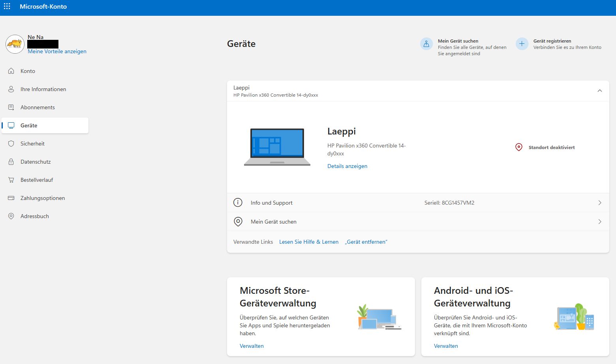This screenshot has height=364, width=616.
Task: Click the Laeppi laptop illustration
Action: coord(277,147)
